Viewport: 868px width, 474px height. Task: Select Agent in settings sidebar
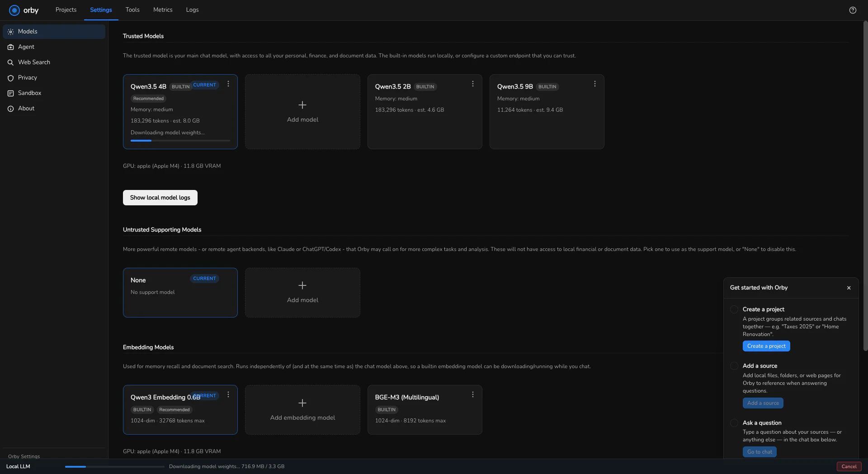point(54,47)
